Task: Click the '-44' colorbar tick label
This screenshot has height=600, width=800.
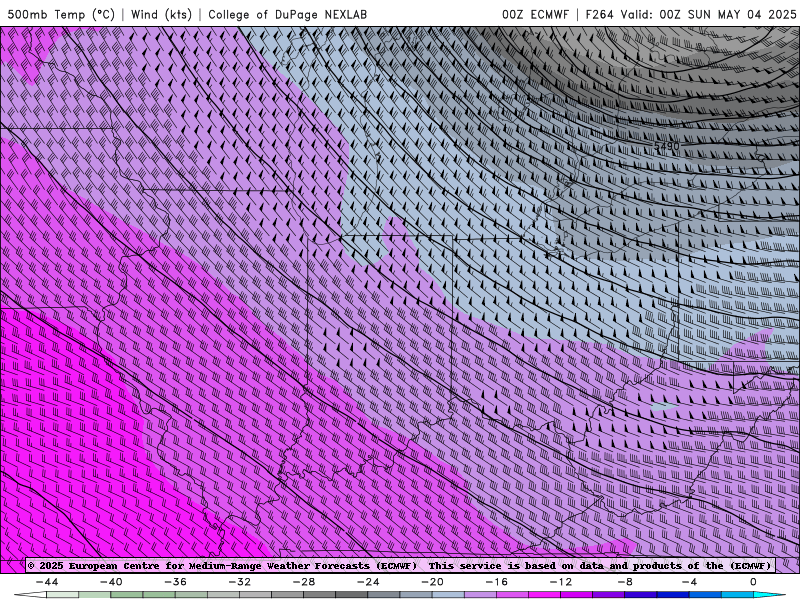Action: (47, 582)
